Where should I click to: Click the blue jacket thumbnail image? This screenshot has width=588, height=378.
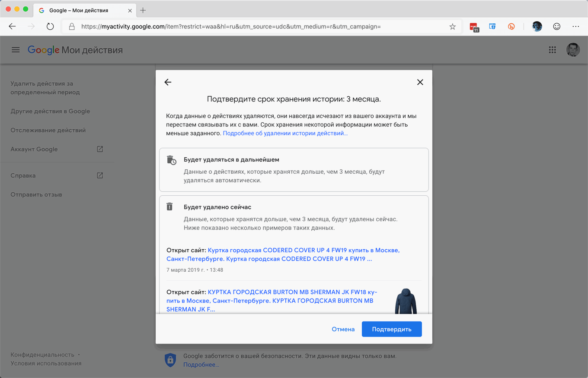tap(406, 301)
